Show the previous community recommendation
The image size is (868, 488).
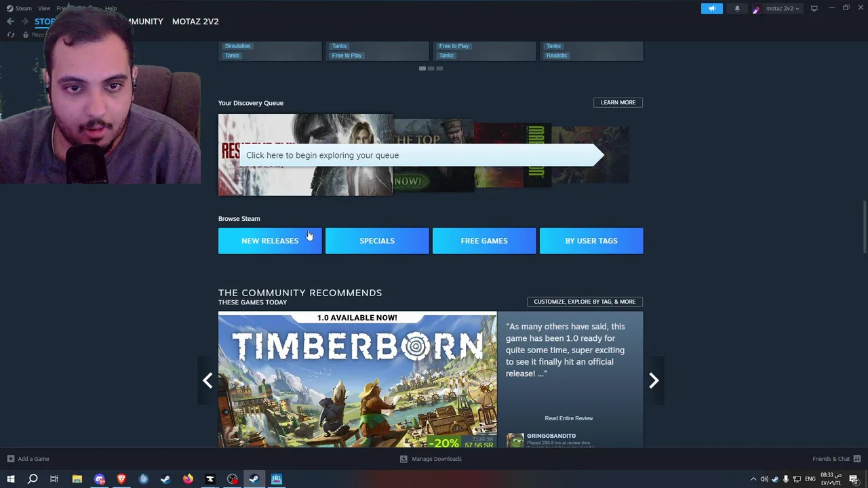pyautogui.click(x=208, y=380)
